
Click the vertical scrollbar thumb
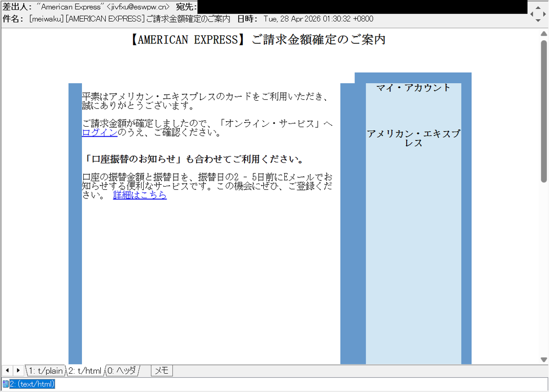point(544,111)
